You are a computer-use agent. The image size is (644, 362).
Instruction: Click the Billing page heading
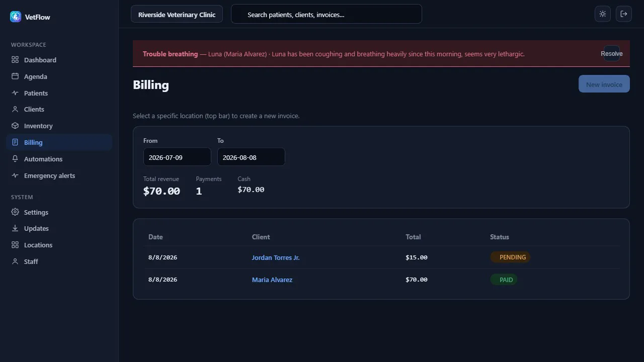pyautogui.click(x=151, y=84)
